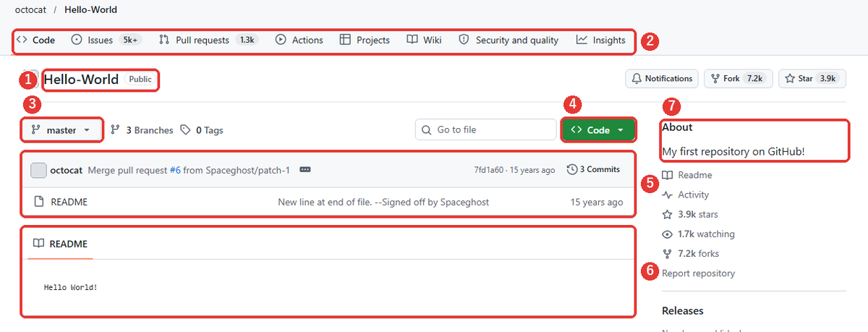Click the 1.3k pull requests counter badge
Screen dimensions: 868x332
247,41
